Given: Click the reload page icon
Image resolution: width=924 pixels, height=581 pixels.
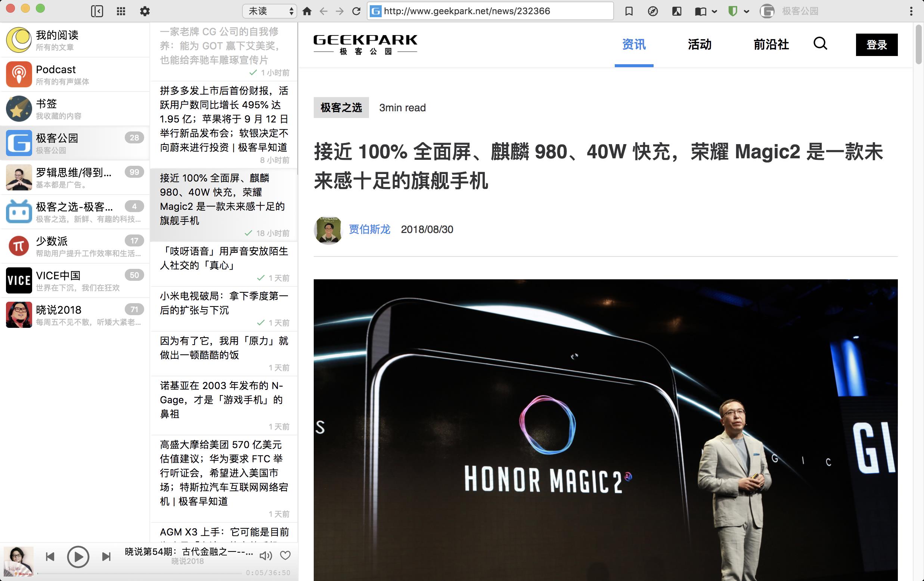Looking at the screenshot, I should (x=356, y=11).
